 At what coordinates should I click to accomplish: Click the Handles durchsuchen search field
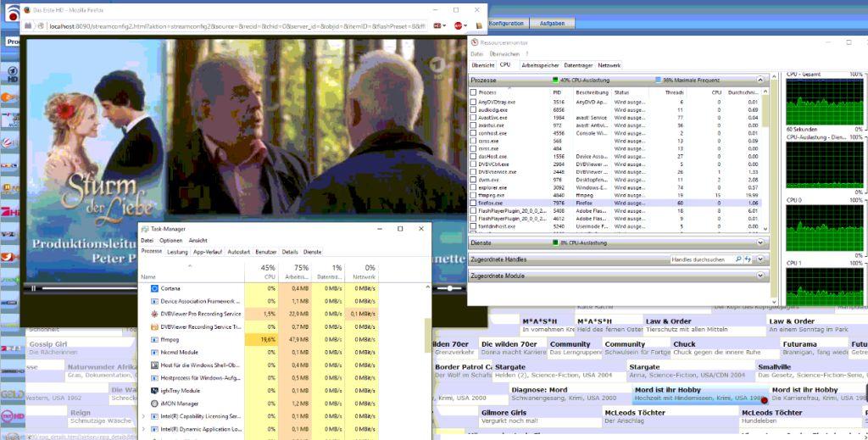(x=700, y=259)
